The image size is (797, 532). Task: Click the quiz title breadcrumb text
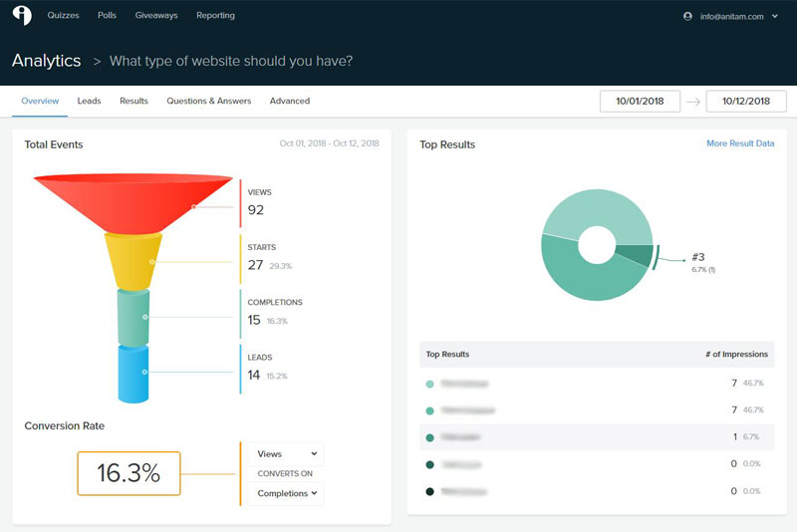tap(231, 61)
